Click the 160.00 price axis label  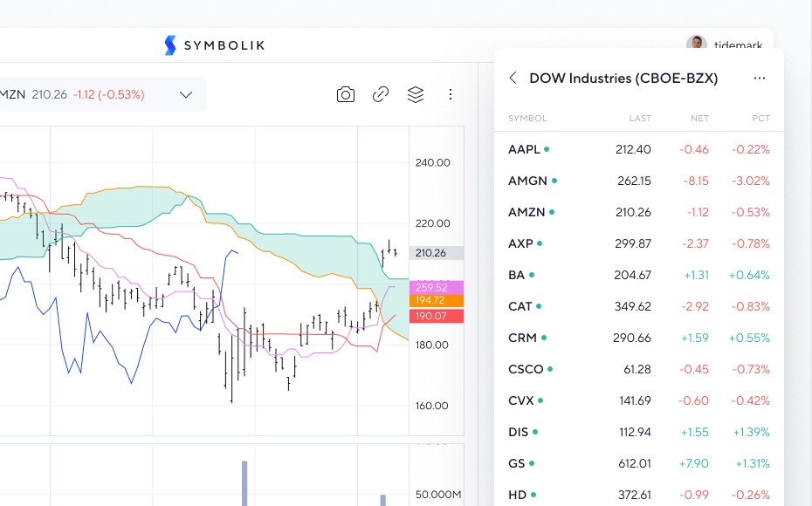[432, 406]
